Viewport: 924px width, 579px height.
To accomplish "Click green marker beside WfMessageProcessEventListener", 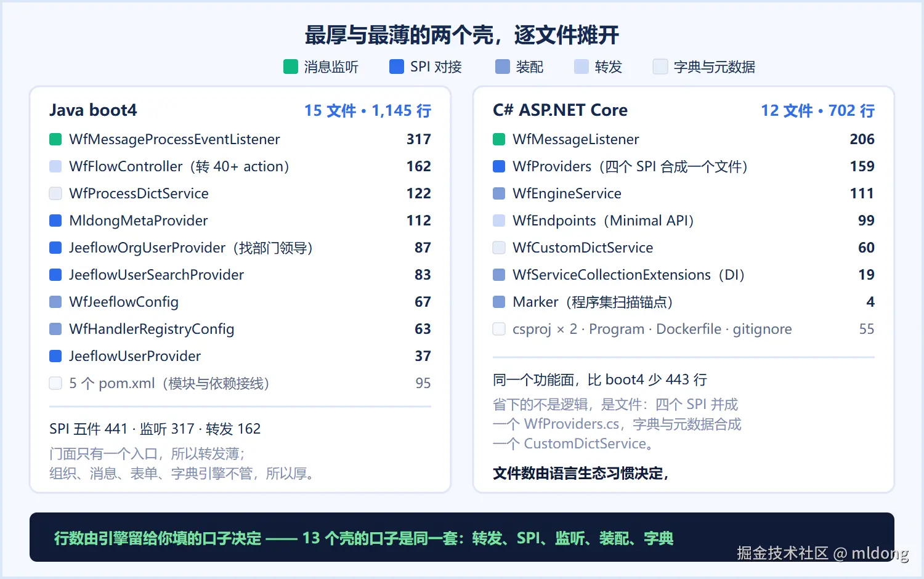I will [x=55, y=139].
